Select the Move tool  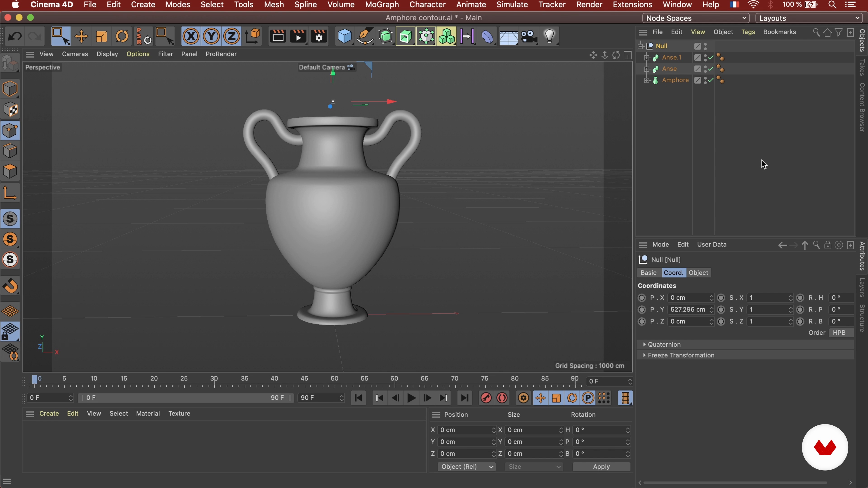tap(81, 36)
